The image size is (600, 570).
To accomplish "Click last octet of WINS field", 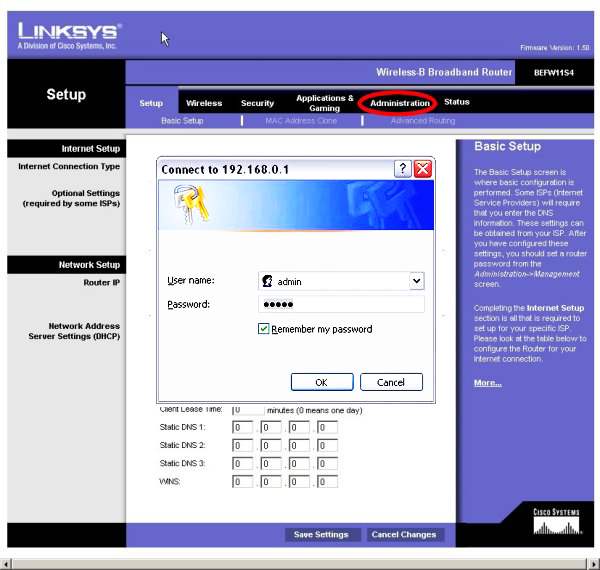I will coord(327,481).
